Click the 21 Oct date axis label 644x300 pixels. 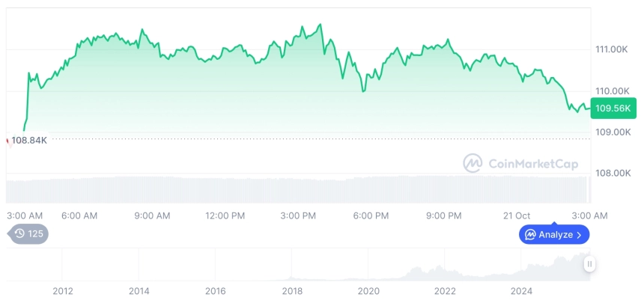pos(516,215)
